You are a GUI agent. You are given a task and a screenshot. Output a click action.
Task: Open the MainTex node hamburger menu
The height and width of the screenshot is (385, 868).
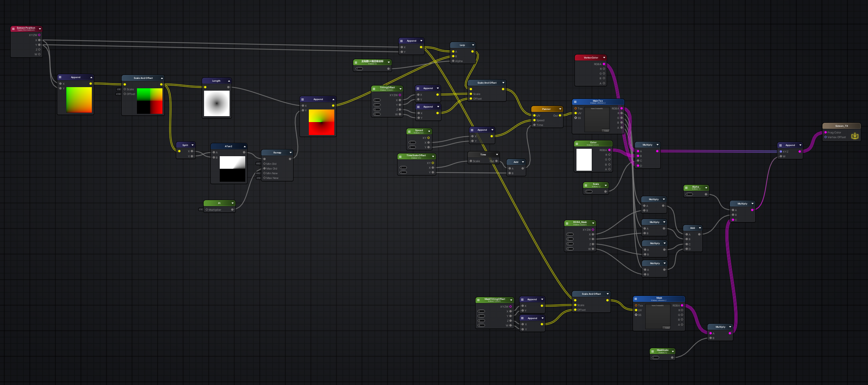tap(575, 102)
